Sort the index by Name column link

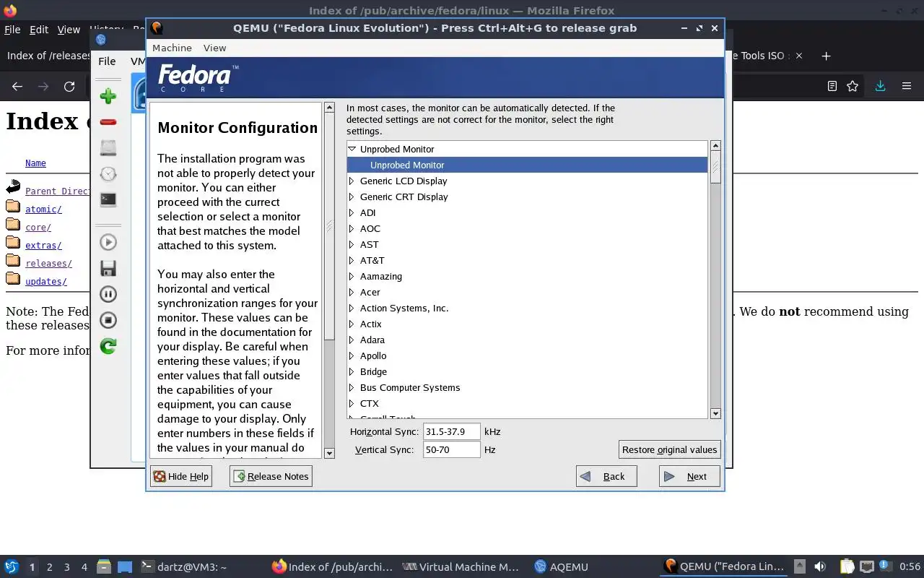click(x=35, y=163)
